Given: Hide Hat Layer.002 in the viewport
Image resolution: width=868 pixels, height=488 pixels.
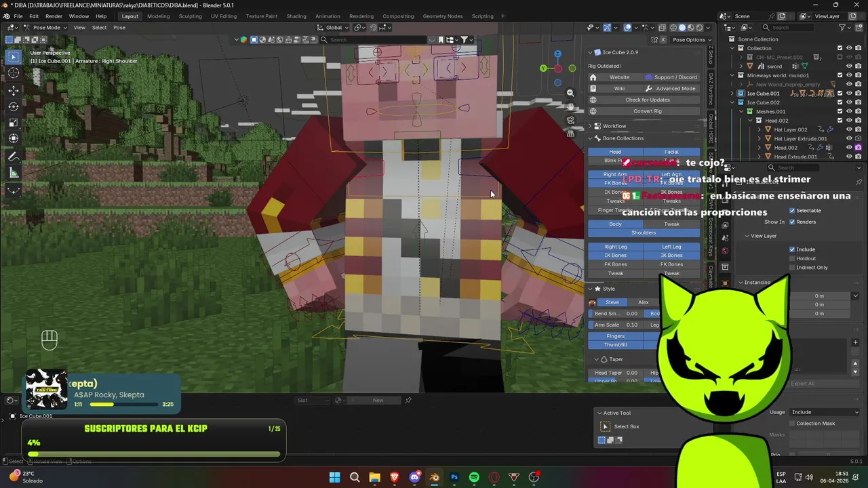Looking at the screenshot, I should (x=849, y=129).
